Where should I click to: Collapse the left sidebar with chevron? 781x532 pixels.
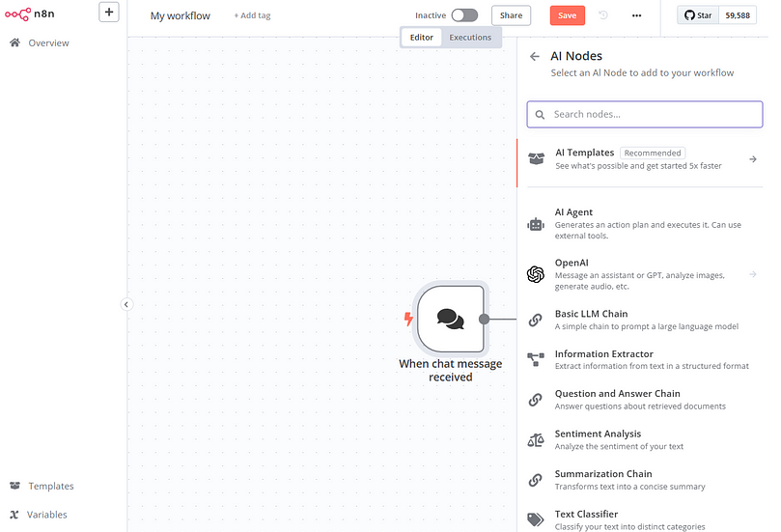tap(126, 304)
